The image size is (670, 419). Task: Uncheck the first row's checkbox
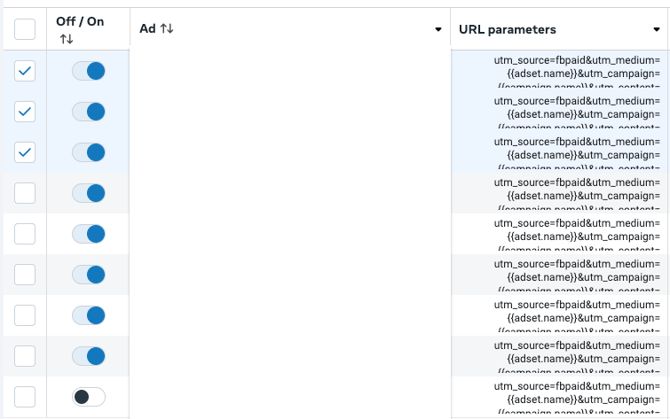click(x=25, y=71)
